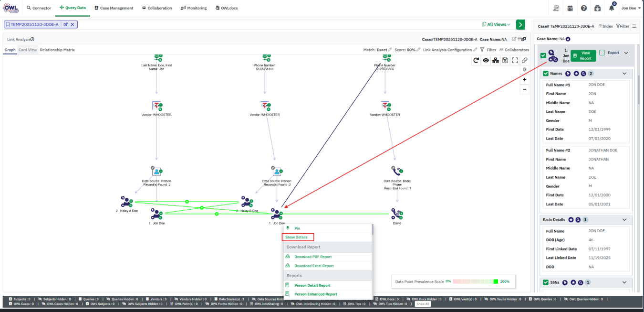Click the hierarchy layout icon
This screenshot has height=312, width=644.
pos(495,60)
